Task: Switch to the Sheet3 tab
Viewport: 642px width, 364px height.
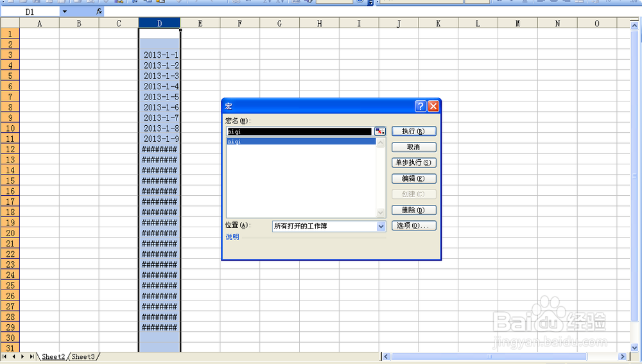Action: [x=83, y=357]
